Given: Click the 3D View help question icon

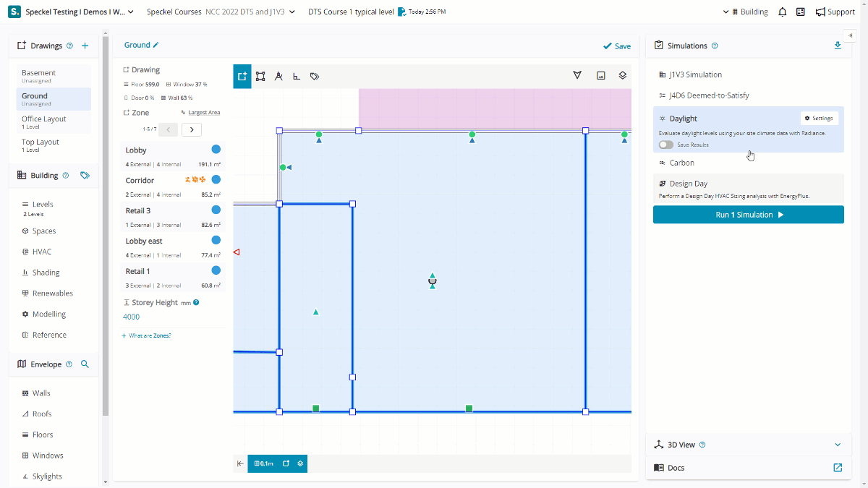Looking at the screenshot, I should pyautogui.click(x=702, y=445).
